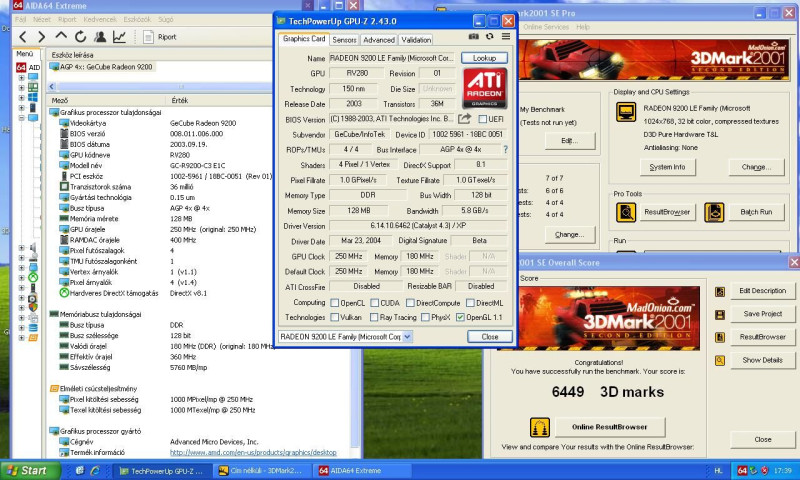Image resolution: width=800 pixels, height=480 pixels.
Task: Open the AMD product information link
Action: pyautogui.click(x=253, y=452)
